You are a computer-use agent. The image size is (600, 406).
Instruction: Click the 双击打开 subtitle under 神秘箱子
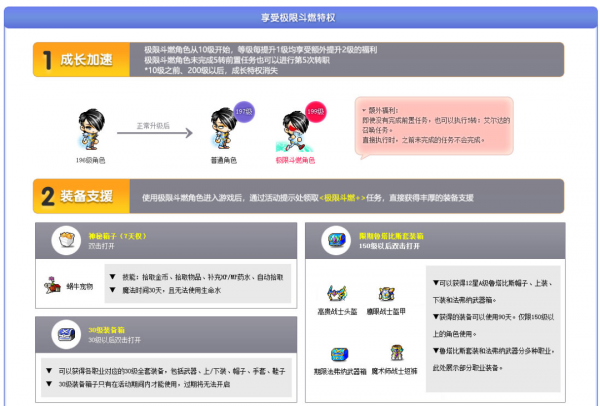(101, 246)
